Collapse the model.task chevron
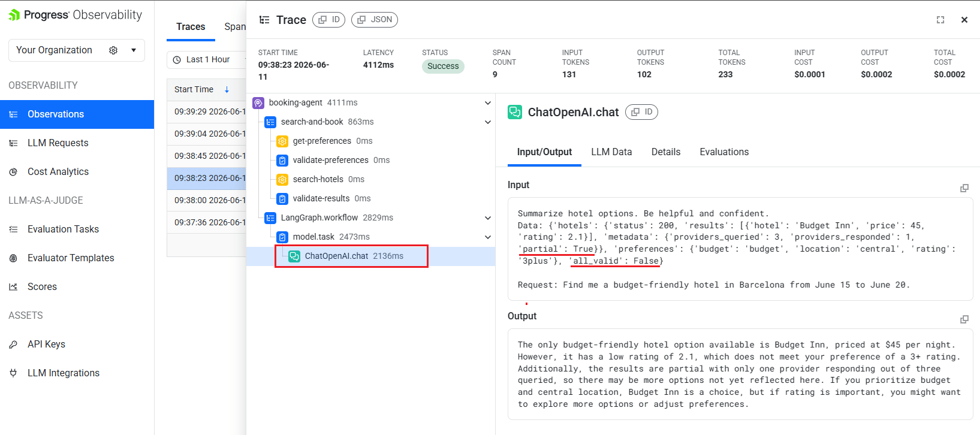This screenshot has height=435, width=980. [488, 237]
